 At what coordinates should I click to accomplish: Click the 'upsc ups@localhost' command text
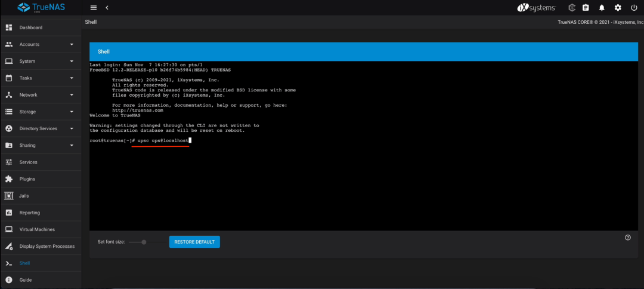coord(163,140)
